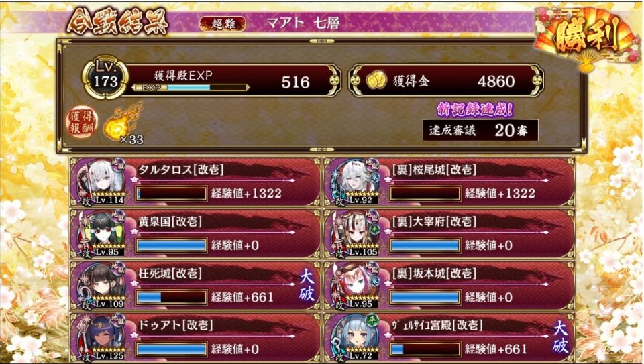
Task: Click the gold coin 獲得金 icon
Action: [376, 81]
